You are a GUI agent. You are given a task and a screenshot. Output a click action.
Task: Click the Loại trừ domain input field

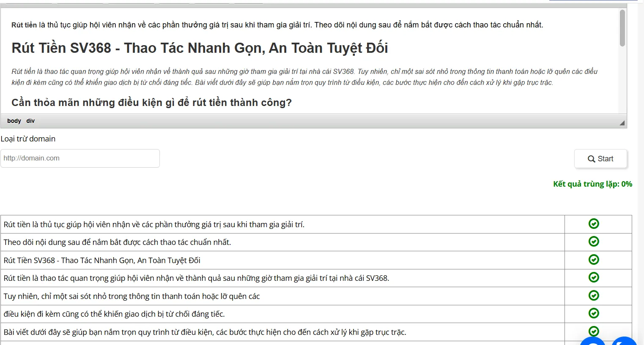[80, 158]
